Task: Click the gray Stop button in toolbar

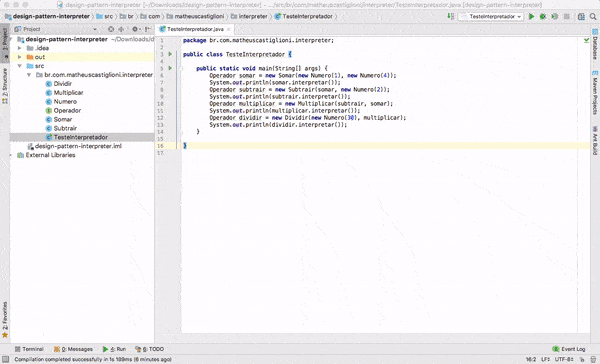Action: [567, 16]
